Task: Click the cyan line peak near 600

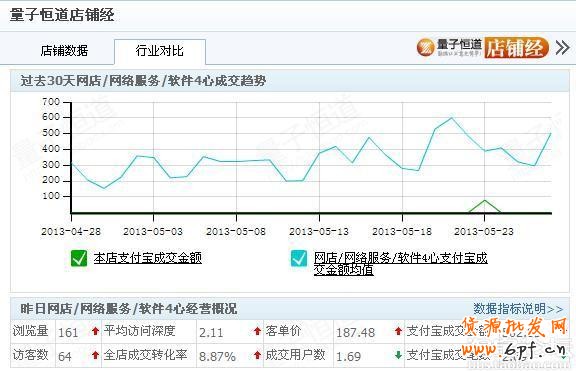Action: click(451, 118)
